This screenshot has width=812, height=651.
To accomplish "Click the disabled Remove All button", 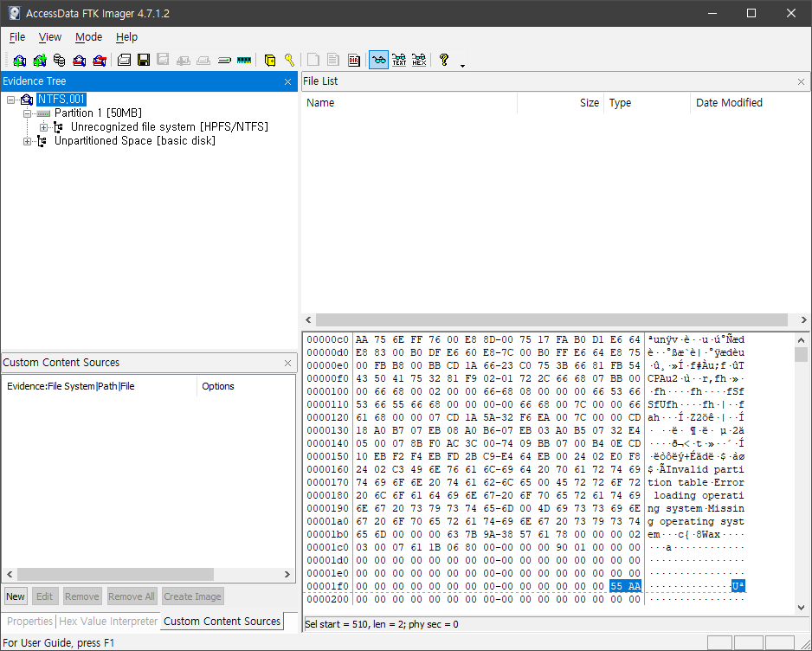I will [132, 596].
